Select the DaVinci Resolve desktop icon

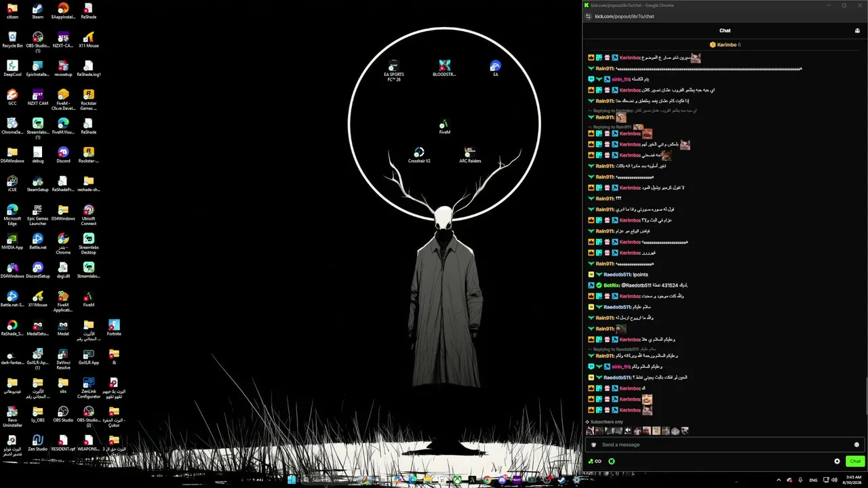(63, 359)
